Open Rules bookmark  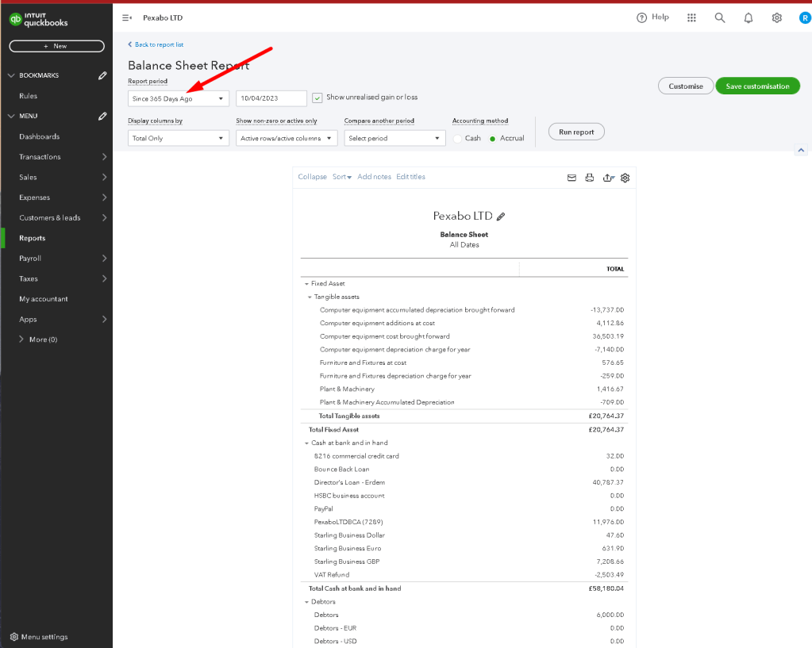pyautogui.click(x=28, y=96)
